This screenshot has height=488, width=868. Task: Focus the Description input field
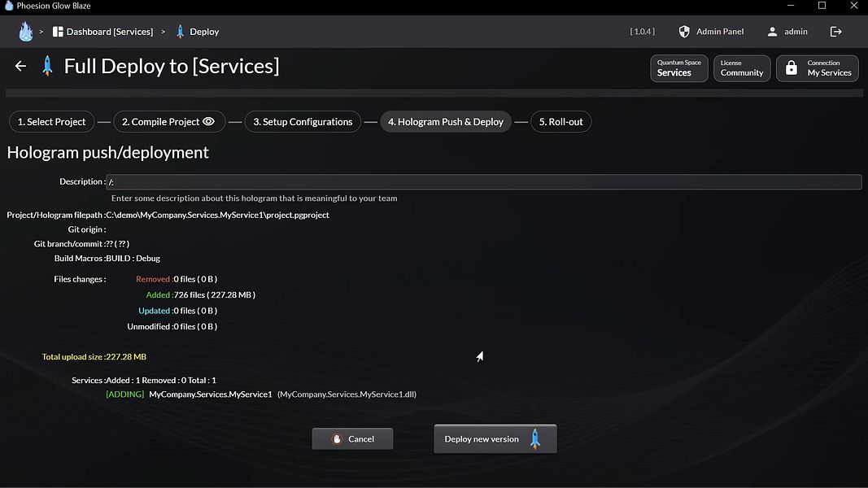point(484,182)
